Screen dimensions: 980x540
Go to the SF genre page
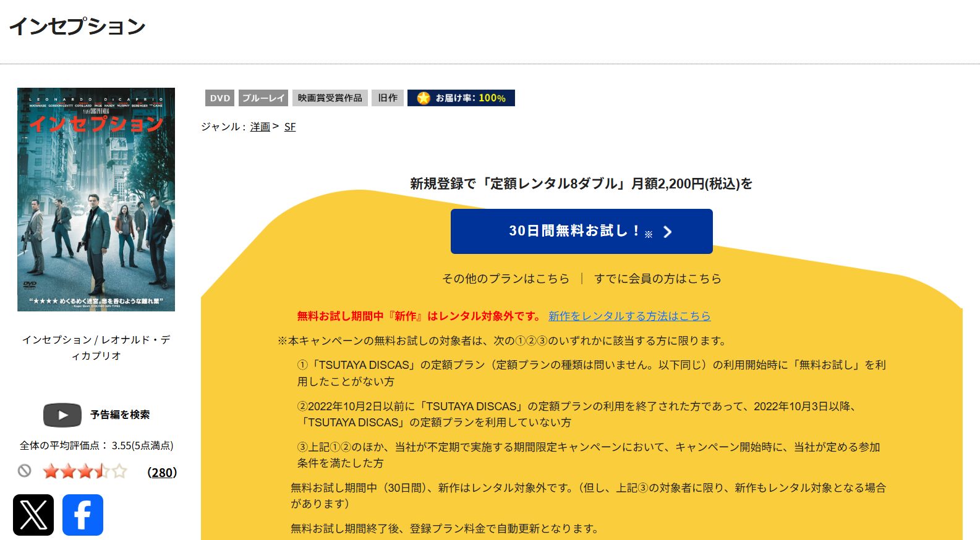click(290, 127)
